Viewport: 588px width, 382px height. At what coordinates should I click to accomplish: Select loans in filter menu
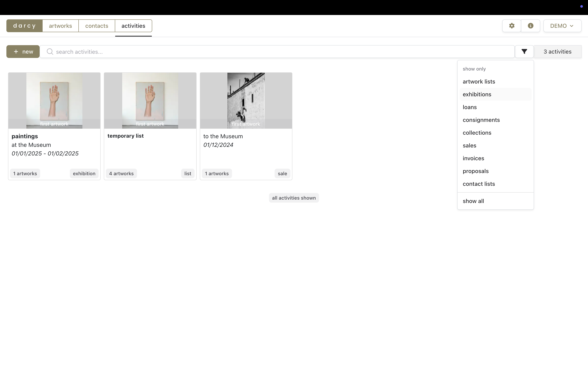pyautogui.click(x=469, y=107)
